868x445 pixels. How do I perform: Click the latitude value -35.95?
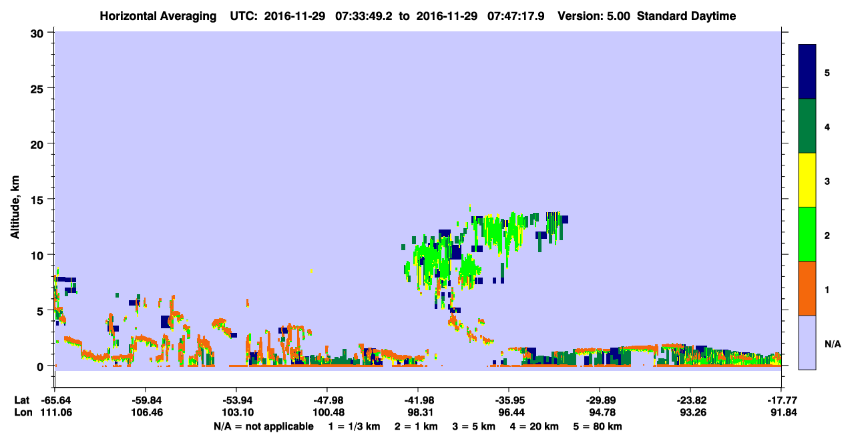coord(509,400)
